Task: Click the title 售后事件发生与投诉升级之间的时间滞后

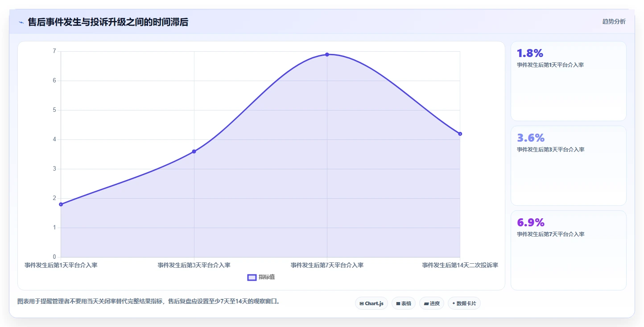Action: click(x=108, y=22)
